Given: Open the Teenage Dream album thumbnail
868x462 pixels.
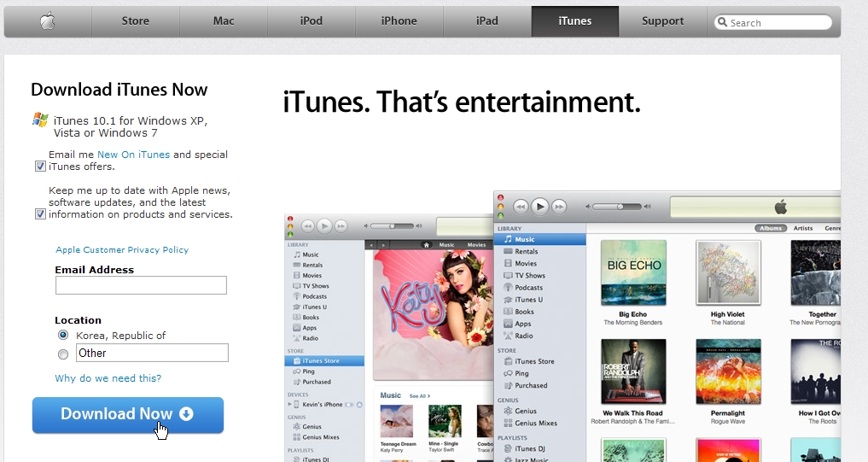Looking at the screenshot, I should [396, 422].
